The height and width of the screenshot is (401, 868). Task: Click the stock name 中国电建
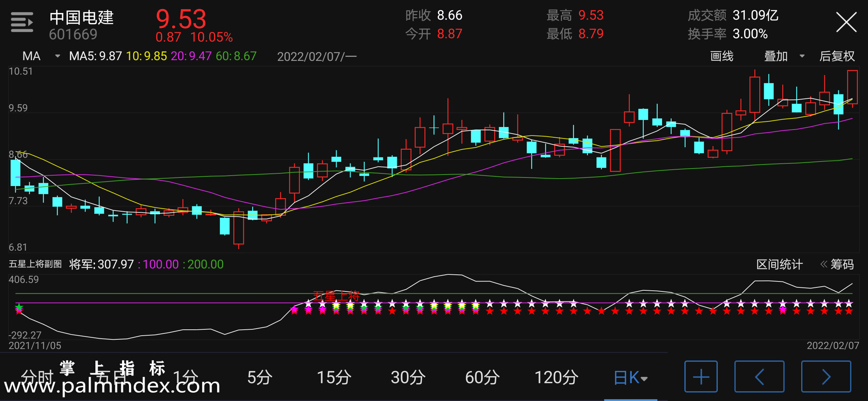82,17
